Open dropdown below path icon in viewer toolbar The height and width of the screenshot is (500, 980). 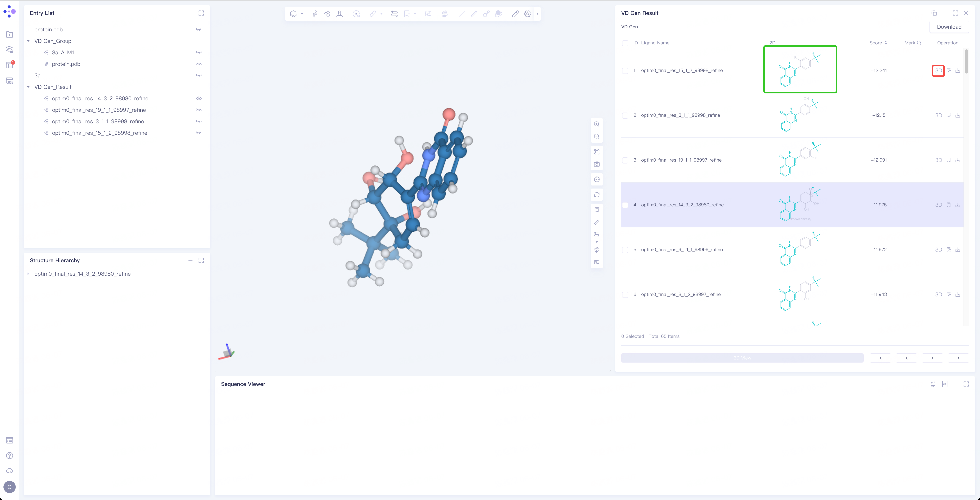click(x=597, y=242)
